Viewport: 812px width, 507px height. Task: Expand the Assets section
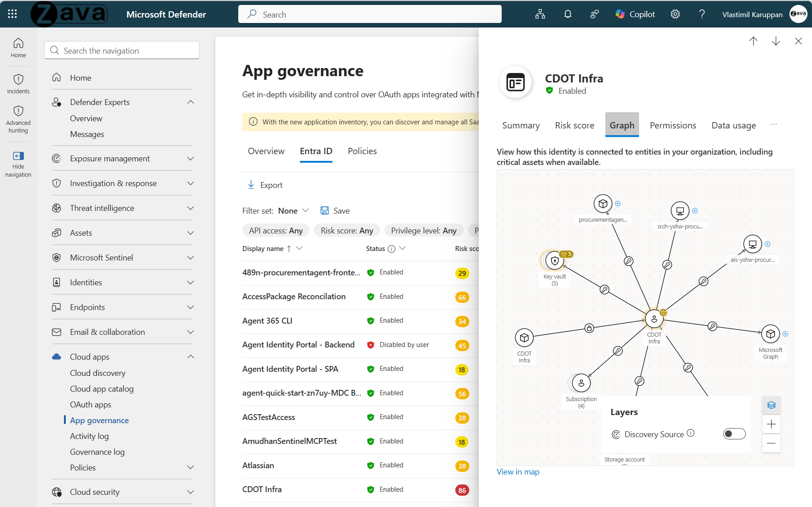click(191, 233)
